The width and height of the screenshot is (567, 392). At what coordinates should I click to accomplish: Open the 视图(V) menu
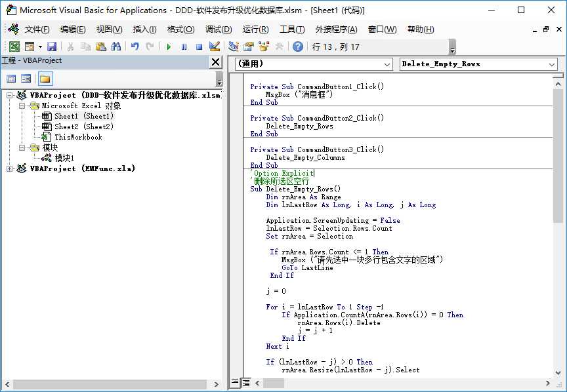coord(109,29)
